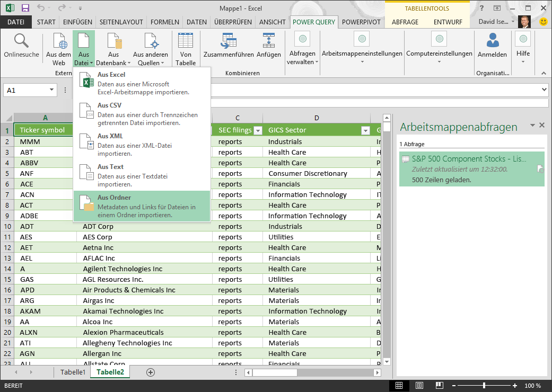552x392 pixels.
Task: Open the Arbeitsmappenabfragen pane options arrow
Action: pyautogui.click(x=532, y=125)
